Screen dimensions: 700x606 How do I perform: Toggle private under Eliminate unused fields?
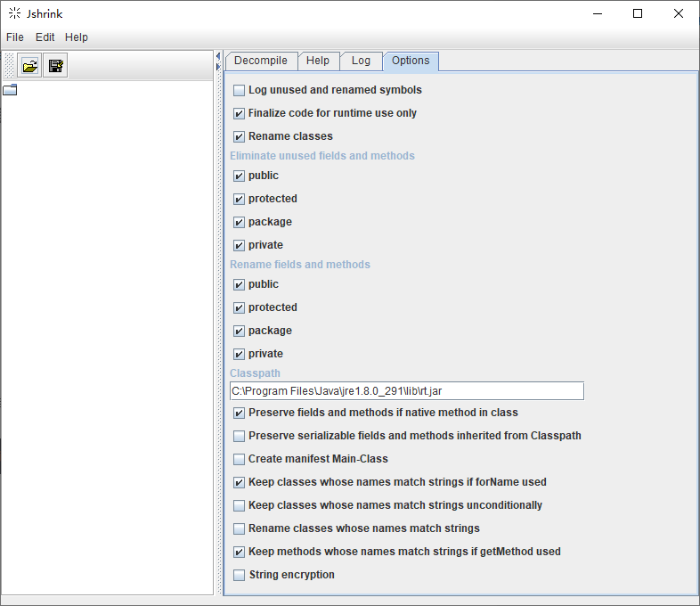240,246
